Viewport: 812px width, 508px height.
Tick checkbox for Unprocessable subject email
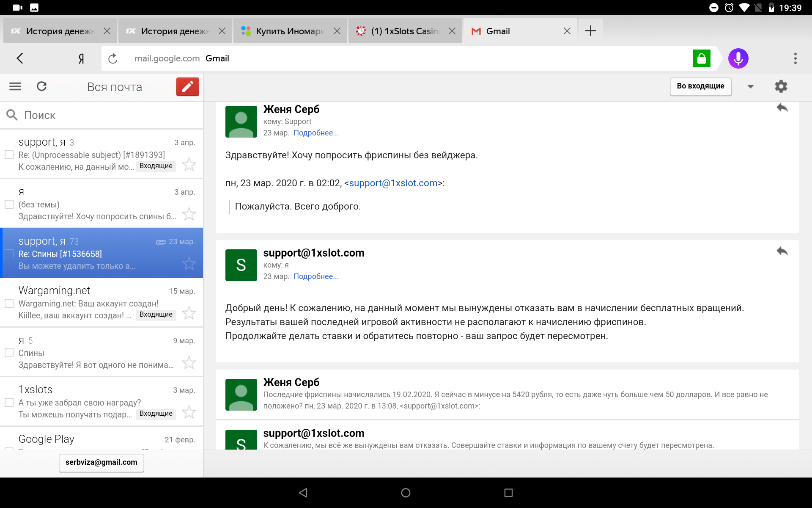pyautogui.click(x=9, y=155)
